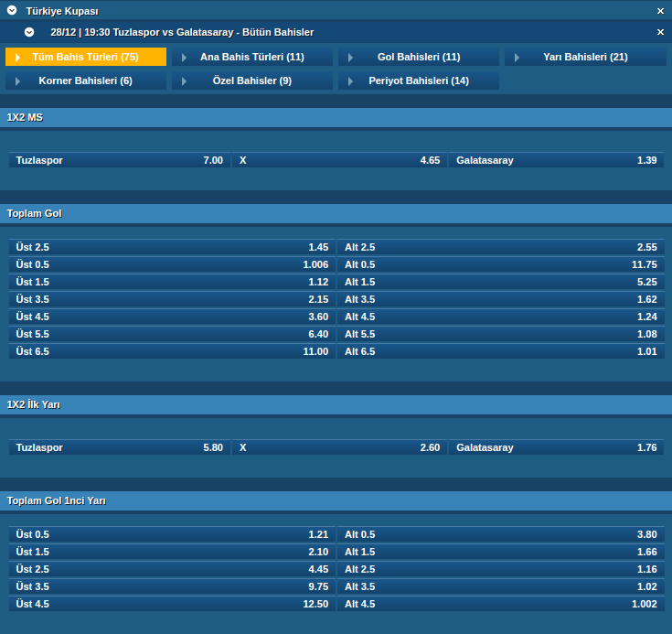This screenshot has width=672, height=634.
Task: Choose Üst 1.5 at 1.12
Action: coord(172,283)
